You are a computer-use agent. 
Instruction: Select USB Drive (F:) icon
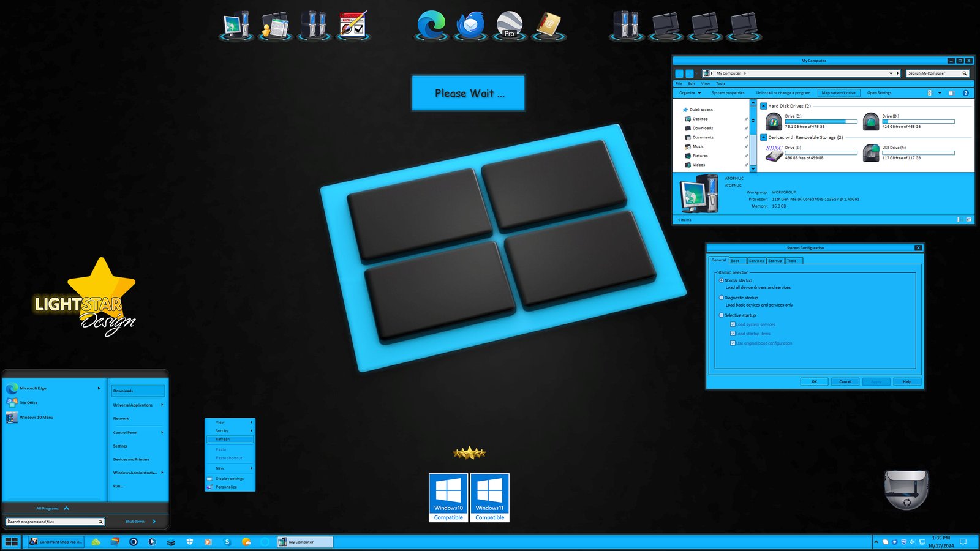click(x=871, y=153)
